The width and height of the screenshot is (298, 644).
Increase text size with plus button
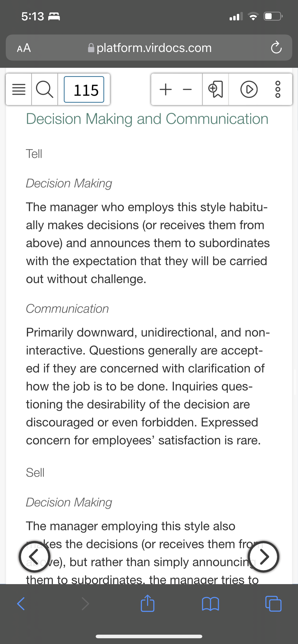pos(166,89)
